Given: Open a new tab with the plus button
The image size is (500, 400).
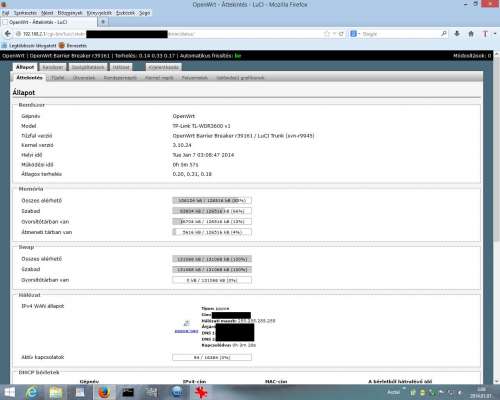Looking at the screenshot, I should 103,22.
